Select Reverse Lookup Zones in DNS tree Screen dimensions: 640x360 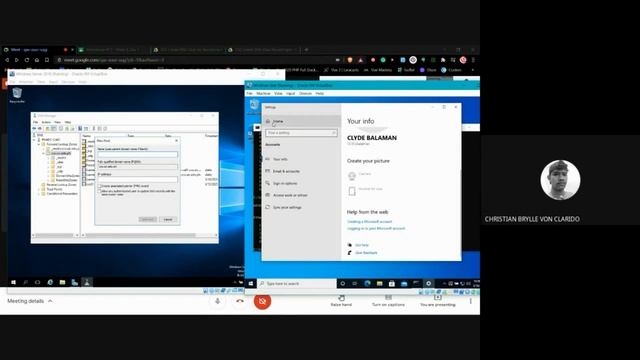(62, 184)
